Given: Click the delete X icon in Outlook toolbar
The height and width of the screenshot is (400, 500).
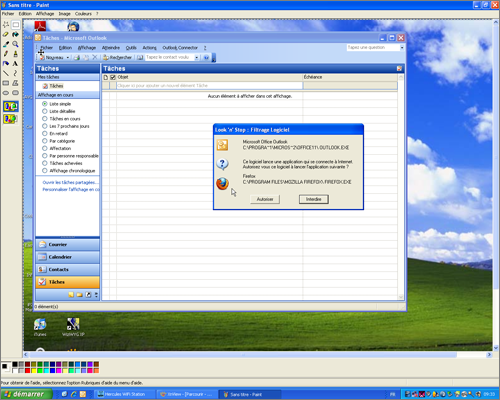Looking at the screenshot, I should (x=95, y=57).
